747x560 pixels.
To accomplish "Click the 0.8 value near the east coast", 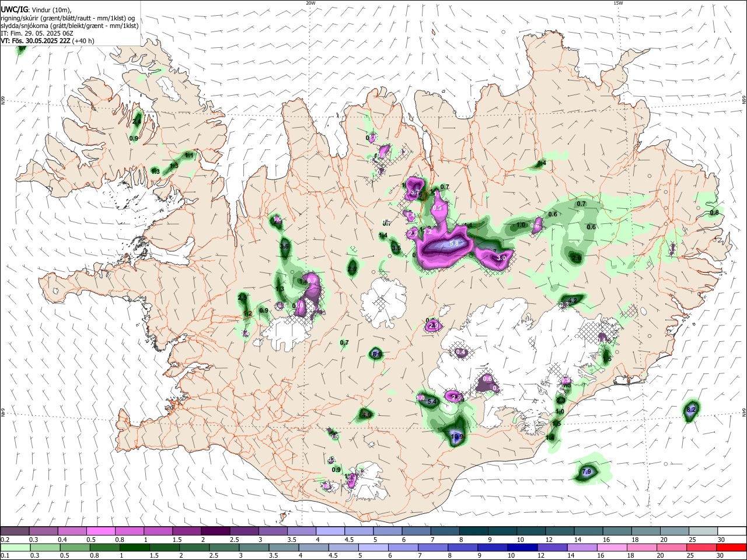I will tap(714, 212).
